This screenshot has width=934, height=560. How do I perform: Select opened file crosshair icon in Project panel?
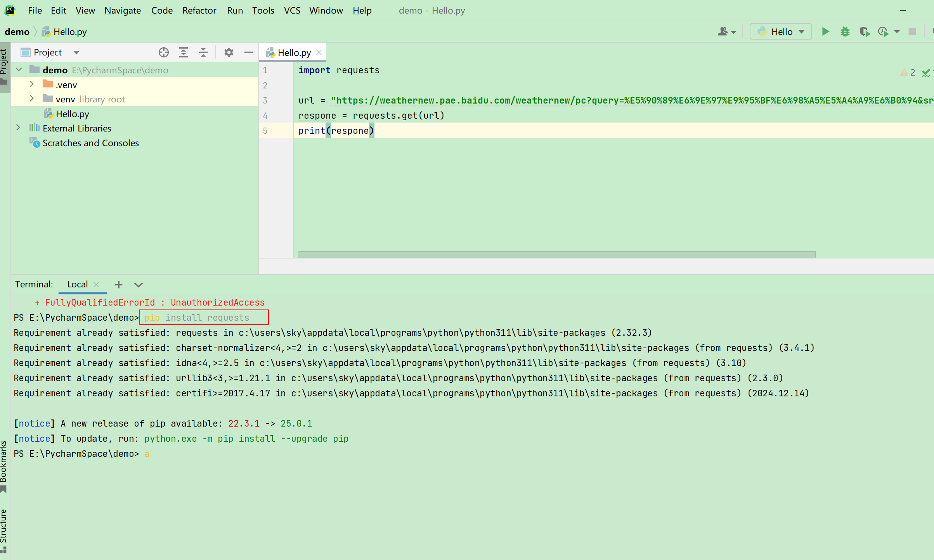163,52
